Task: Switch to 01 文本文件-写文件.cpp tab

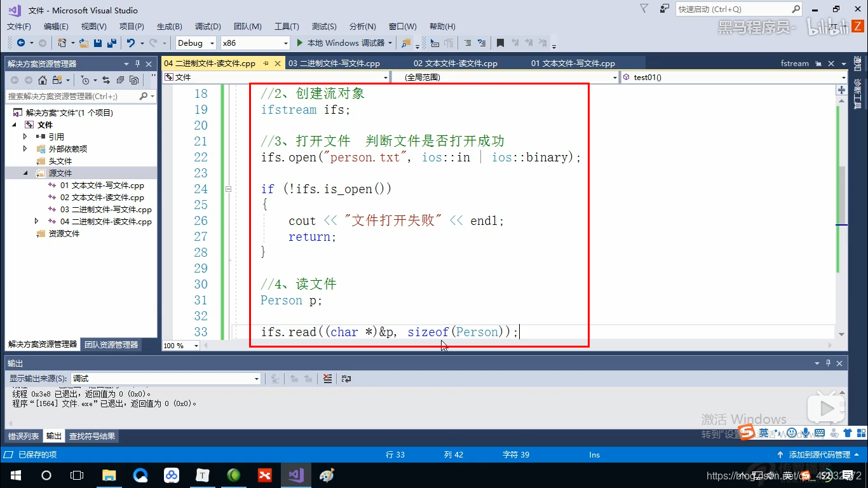Action: (573, 64)
